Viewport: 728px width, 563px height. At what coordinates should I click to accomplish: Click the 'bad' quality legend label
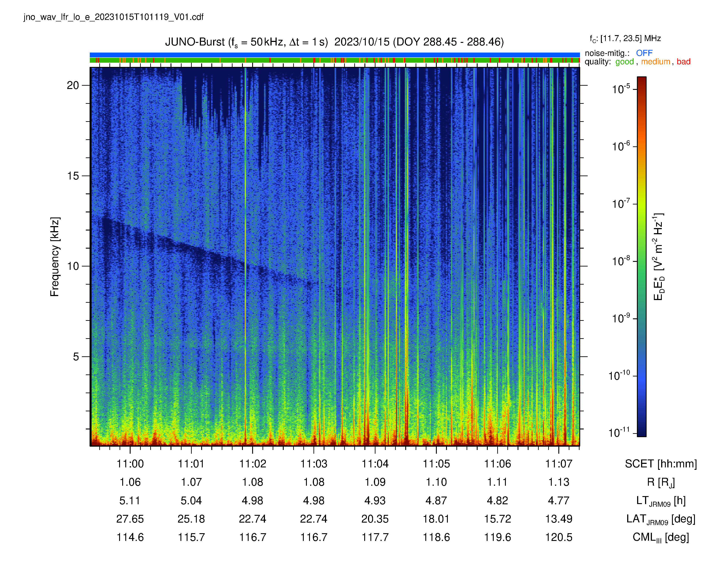point(683,62)
